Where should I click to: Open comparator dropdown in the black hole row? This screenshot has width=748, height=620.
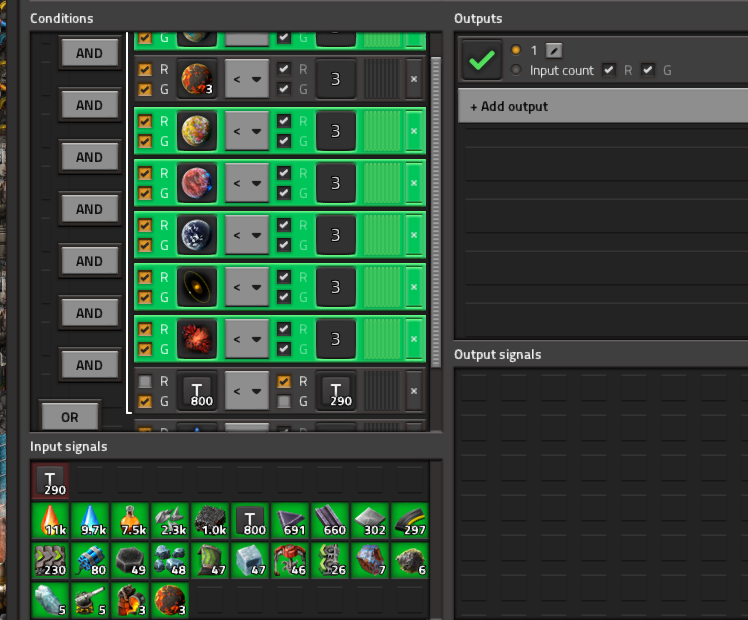pos(247,287)
